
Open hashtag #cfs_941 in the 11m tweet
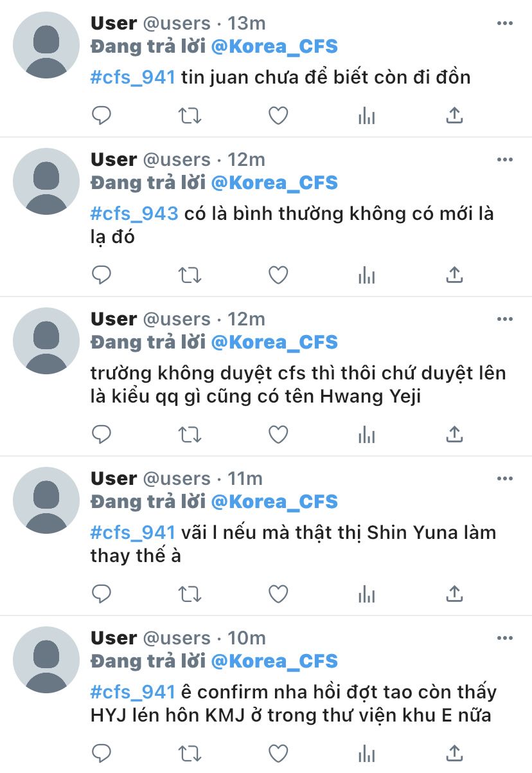tap(133, 532)
